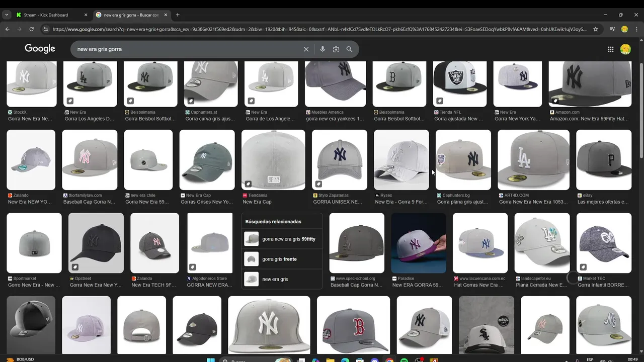Click product tag icon on Beisbolmania NY thumbnail
Viewport: 644px width, 362px height.
(x=130, y=101)
